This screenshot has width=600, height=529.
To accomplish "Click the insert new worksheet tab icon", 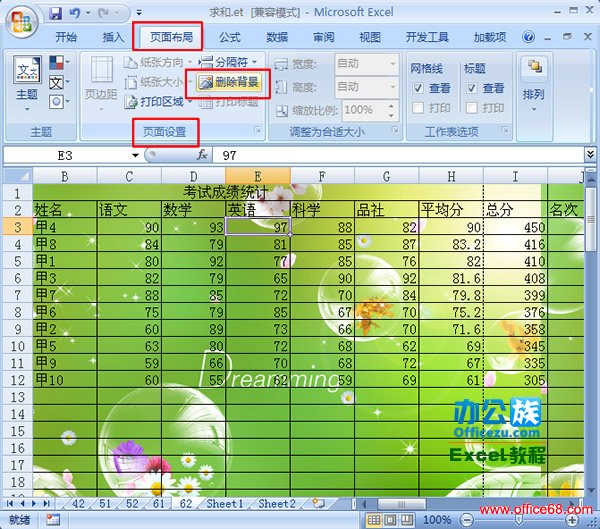I will 318,504.
